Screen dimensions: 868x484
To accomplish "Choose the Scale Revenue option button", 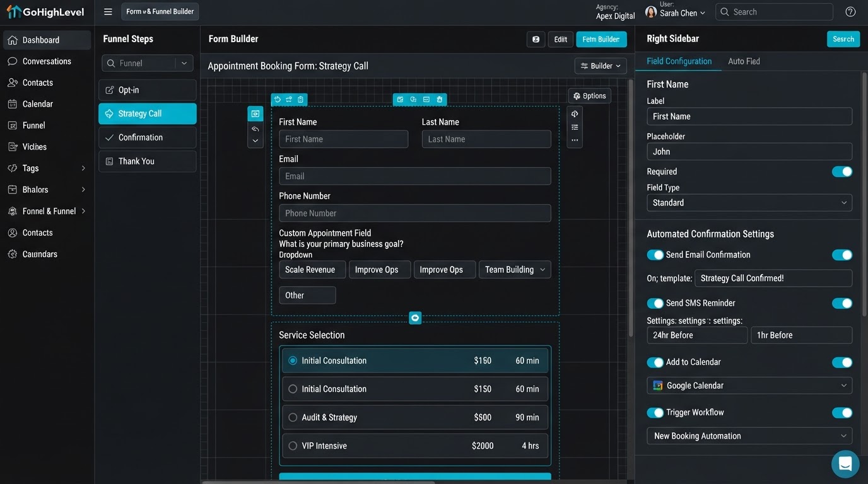I will click(312, 270).
